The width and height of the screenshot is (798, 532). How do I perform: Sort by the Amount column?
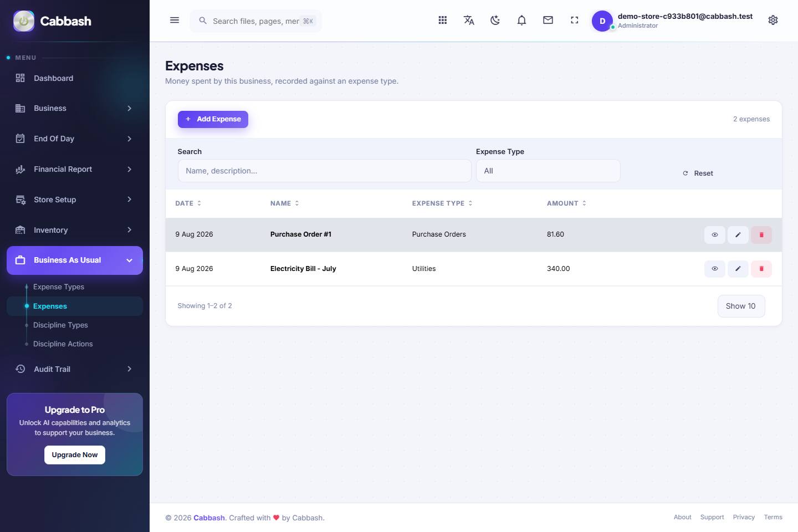point(566,203)
